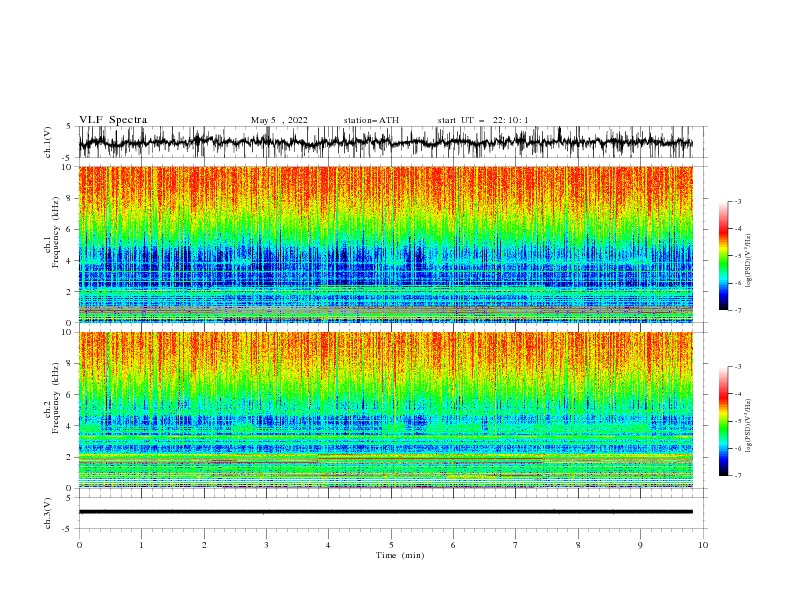Click the "ch.1(V)" waveform axis label
This screenshot has height=612, width=792.
(48, 142)
